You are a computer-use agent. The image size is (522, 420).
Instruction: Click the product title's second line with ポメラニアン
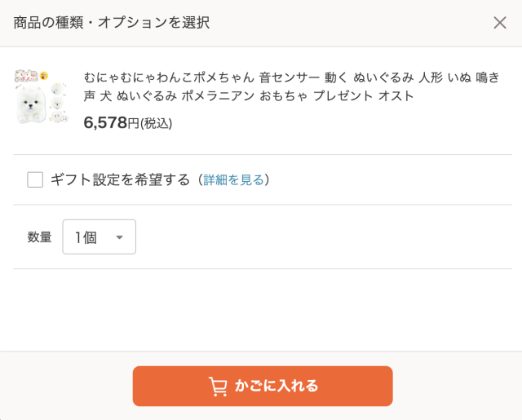coord(249,96)
